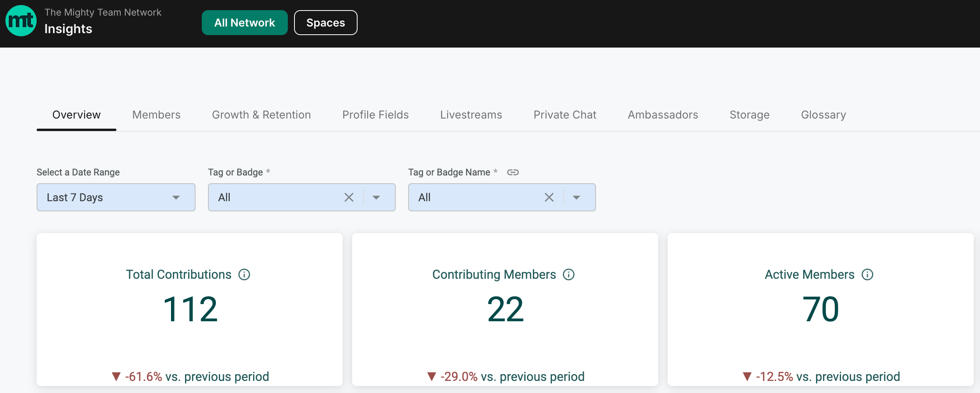Open the Glossary tab

coord(823,115)
